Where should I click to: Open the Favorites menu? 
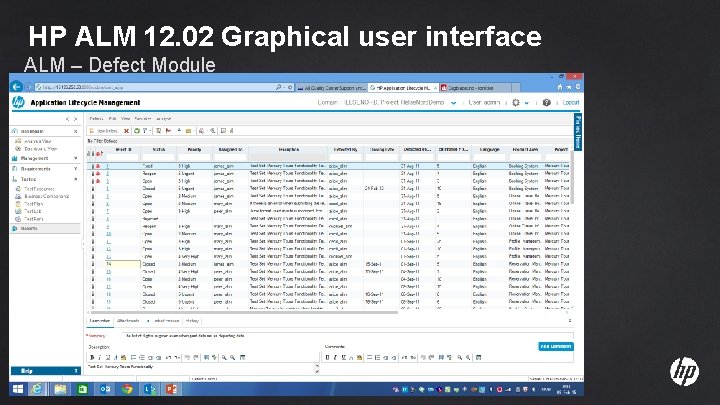click(x=143, y=119)
